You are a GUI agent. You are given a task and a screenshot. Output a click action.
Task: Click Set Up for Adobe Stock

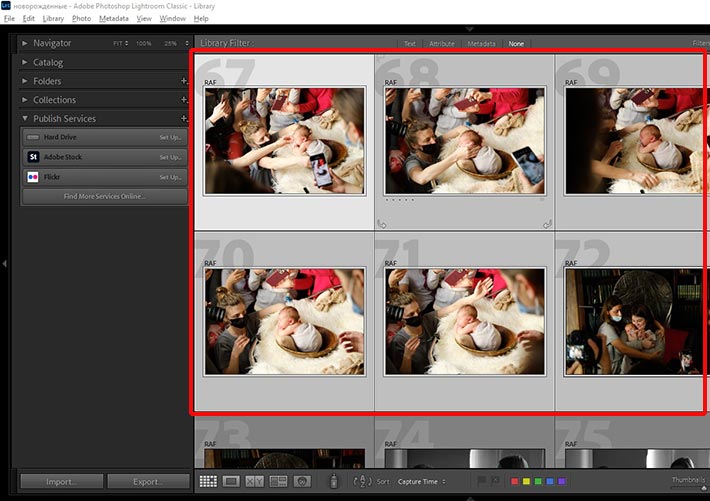click(170, 157)
